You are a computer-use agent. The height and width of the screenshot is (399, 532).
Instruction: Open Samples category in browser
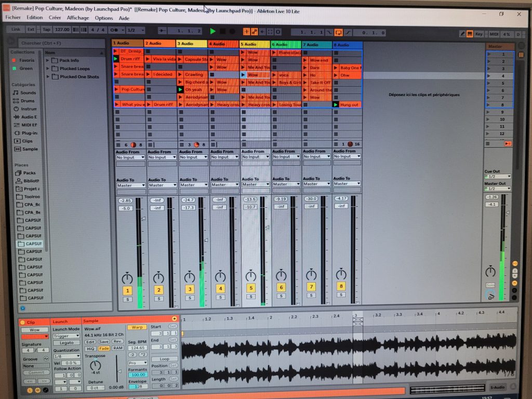pos(26,149)
